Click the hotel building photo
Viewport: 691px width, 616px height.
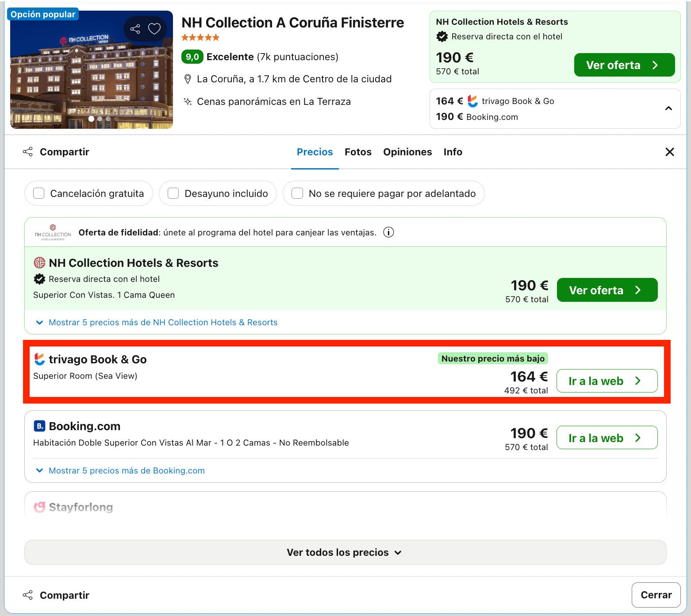pos(92,70)
